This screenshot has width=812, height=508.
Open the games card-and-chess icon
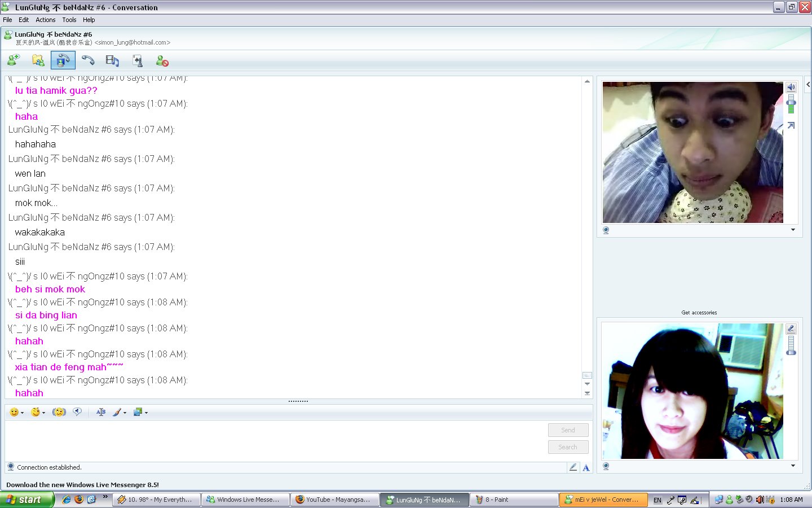click(x=138, y=60)
